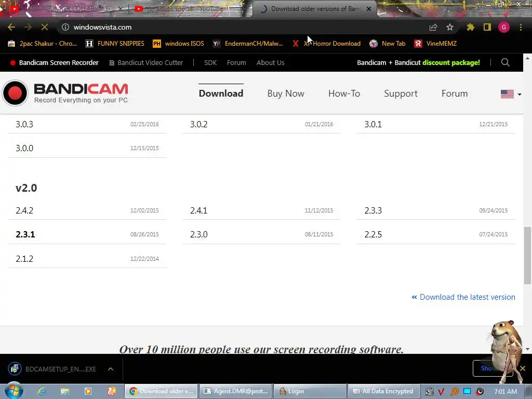Share this page icon
This screenshot has width=532, height=399.
pyautogui.click(x=433, y=27)
